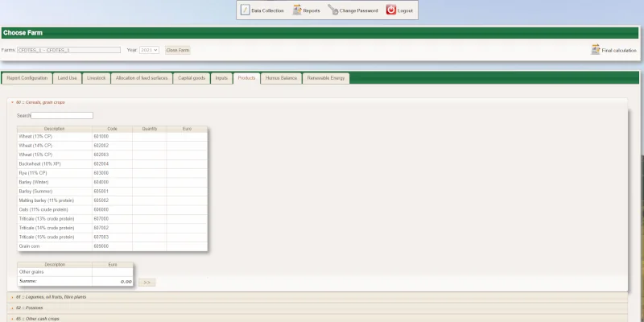Switch to the Land Use tab

tap(67, 78)
